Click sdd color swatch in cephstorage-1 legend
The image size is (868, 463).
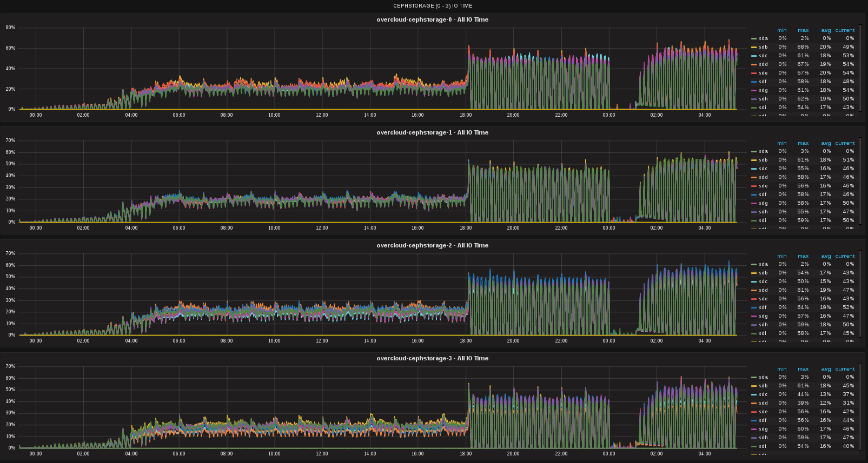pos(754,177)
